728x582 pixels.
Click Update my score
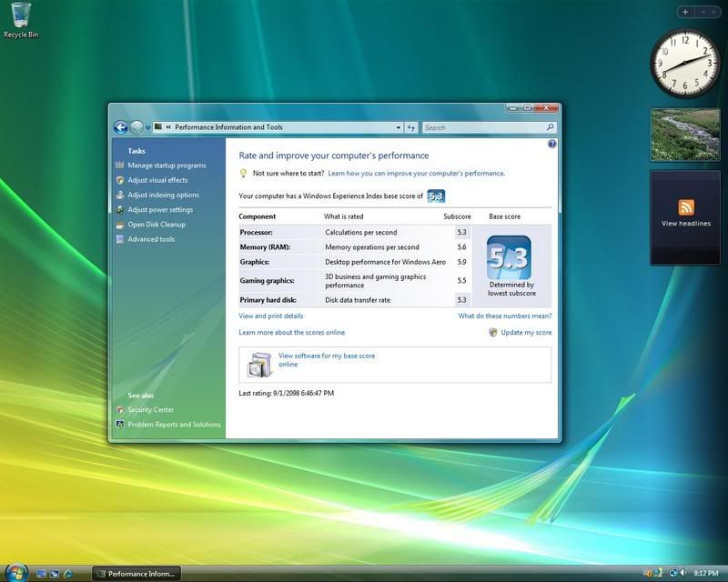point(526,333)
